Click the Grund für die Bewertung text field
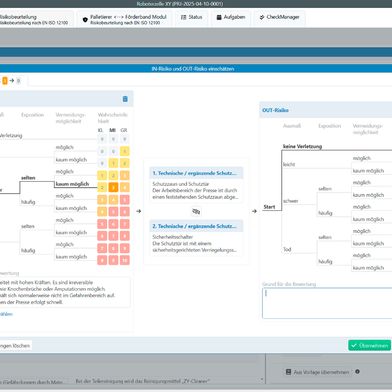Screen dimensions: 392x392 point(327,303)
